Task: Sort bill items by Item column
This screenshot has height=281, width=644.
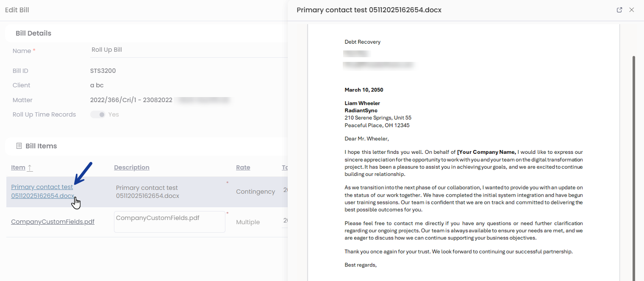Action: click(18, 167)
